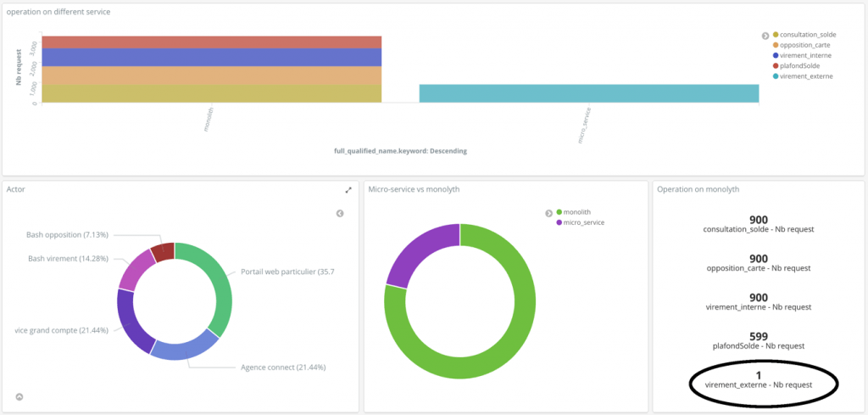Screen dimensions: 868x415
Task: Toggle the virement_interne series in legend
Action: tap(804, 55)
